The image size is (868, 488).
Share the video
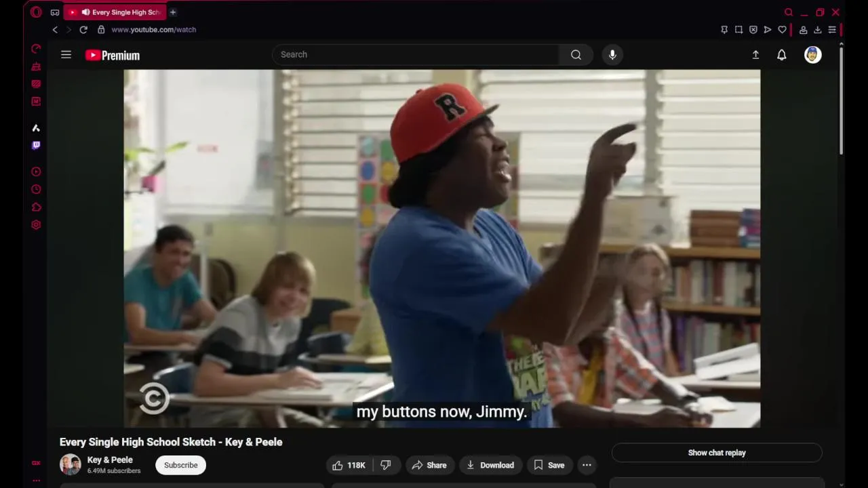[x=429, y=465]
